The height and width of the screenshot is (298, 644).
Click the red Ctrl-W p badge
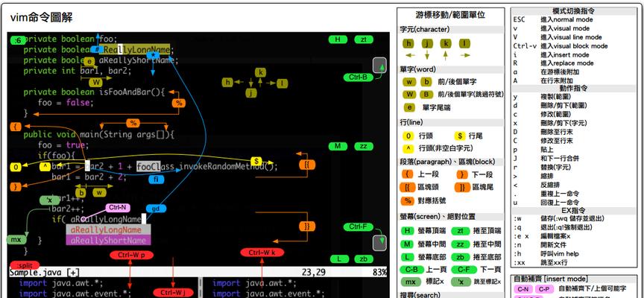(131, 254)
